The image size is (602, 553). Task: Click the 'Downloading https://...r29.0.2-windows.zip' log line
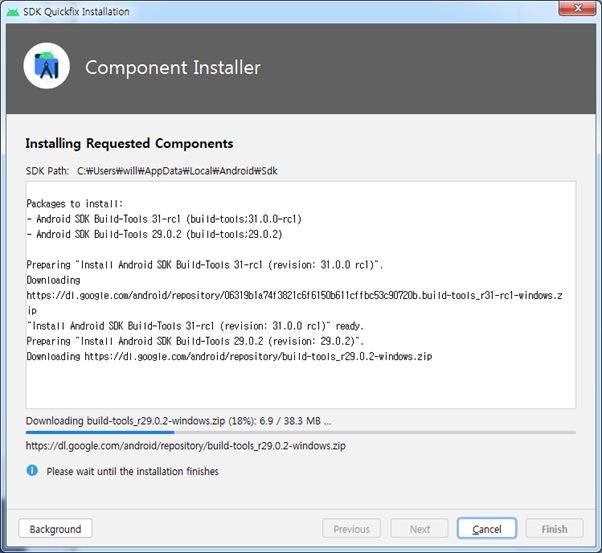coord(229,356)
